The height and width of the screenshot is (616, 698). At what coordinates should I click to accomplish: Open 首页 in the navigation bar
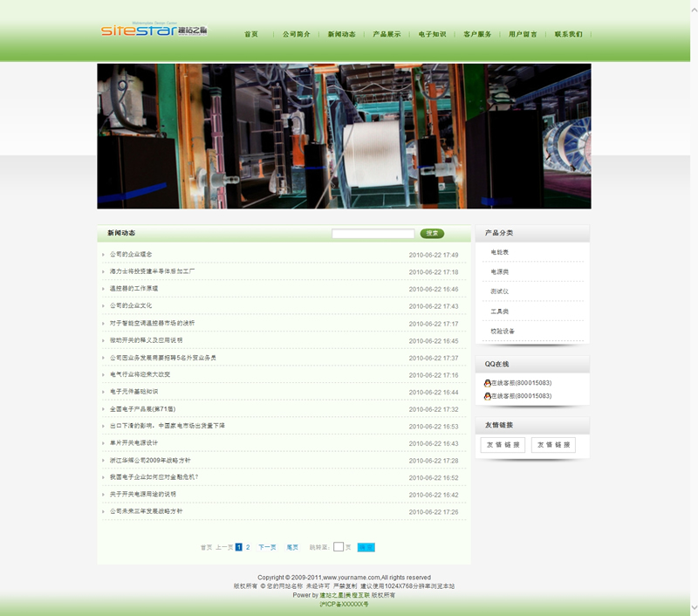[x=251, y=34]
